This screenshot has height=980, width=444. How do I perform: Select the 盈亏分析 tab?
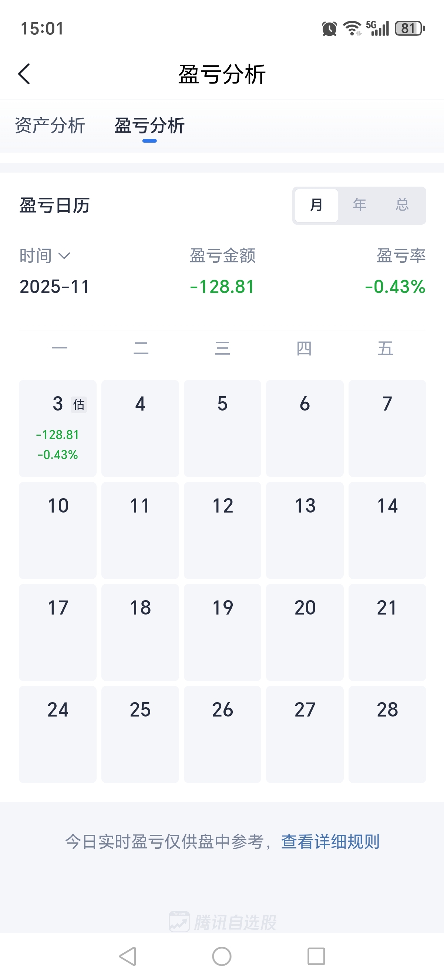149,126
